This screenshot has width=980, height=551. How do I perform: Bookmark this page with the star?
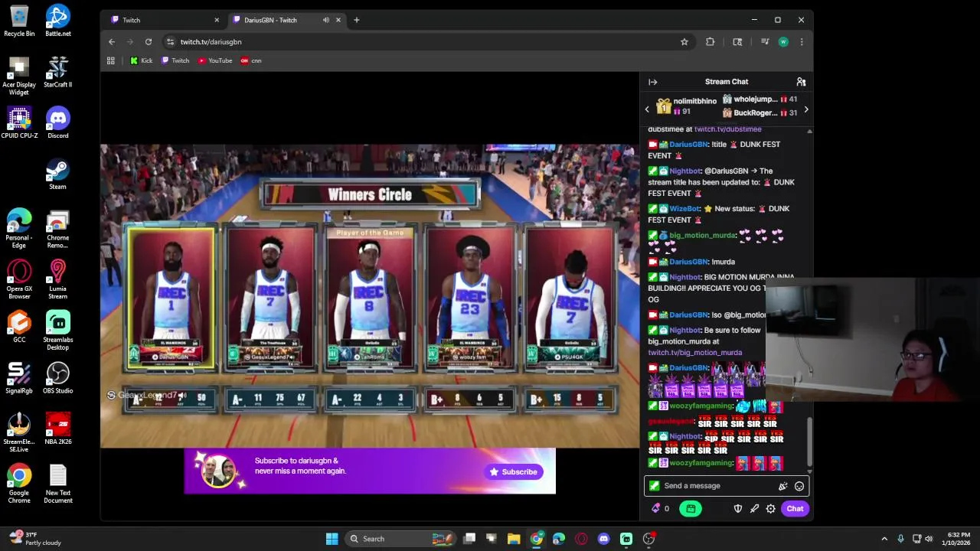pos(684,42)
